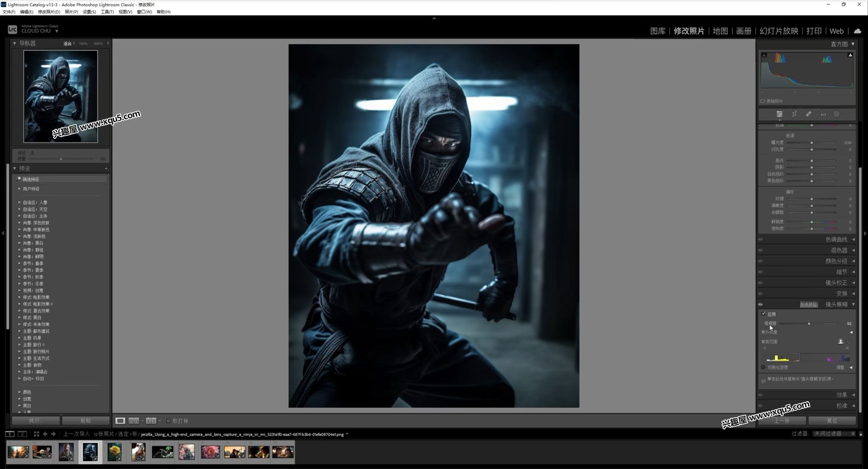Image resolution: width=868 pixels, height=469 pixels.
Task: Open the Masking tool icon
Action: click(x=837, y=114)
